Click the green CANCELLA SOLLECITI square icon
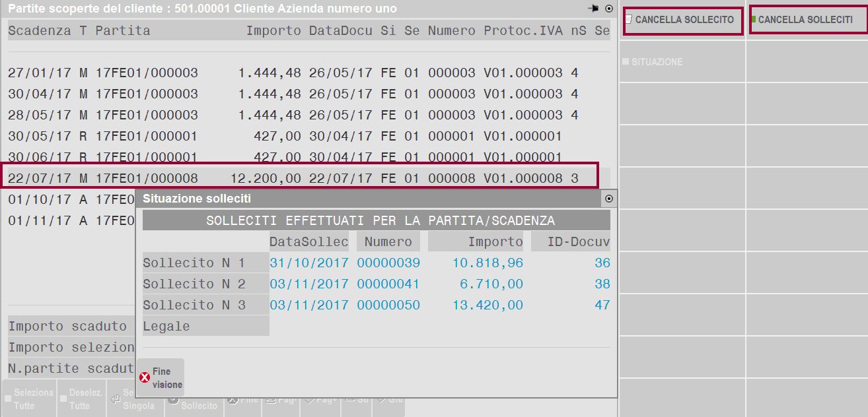Viewport: 868px width, 417px height. tap(754, 20)
